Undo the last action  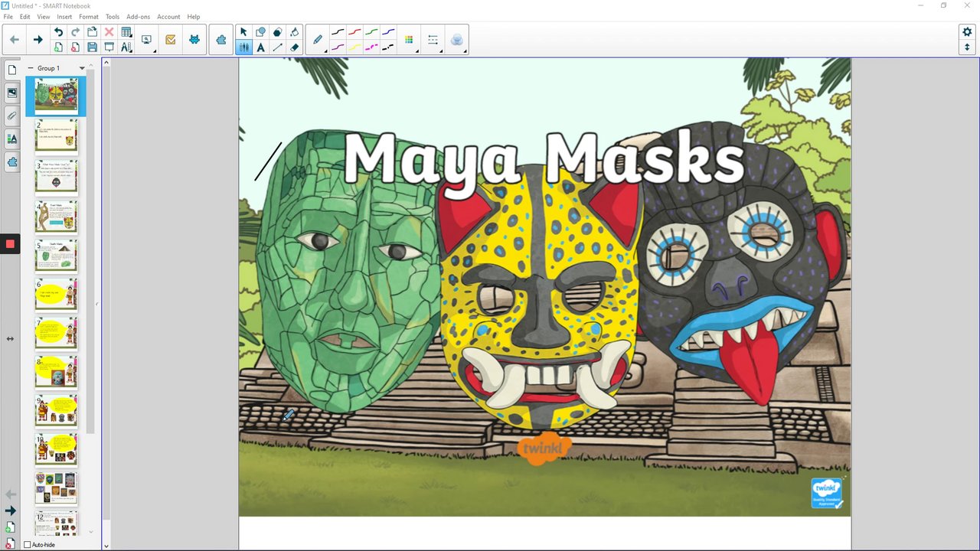pos(58,32)
